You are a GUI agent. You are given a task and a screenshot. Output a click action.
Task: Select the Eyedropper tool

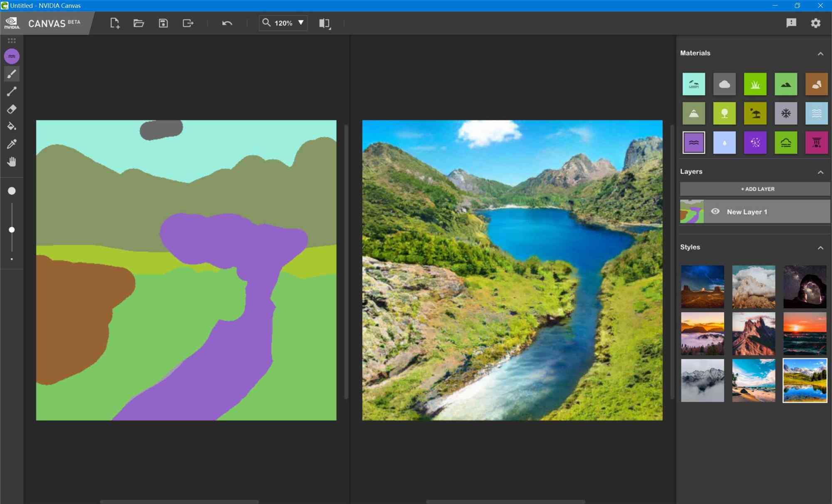(11, 144)
